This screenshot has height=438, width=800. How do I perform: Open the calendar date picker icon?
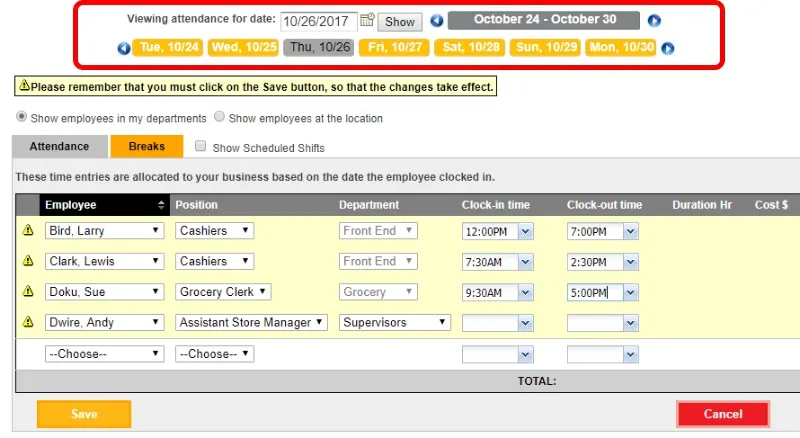pos(367,20)
